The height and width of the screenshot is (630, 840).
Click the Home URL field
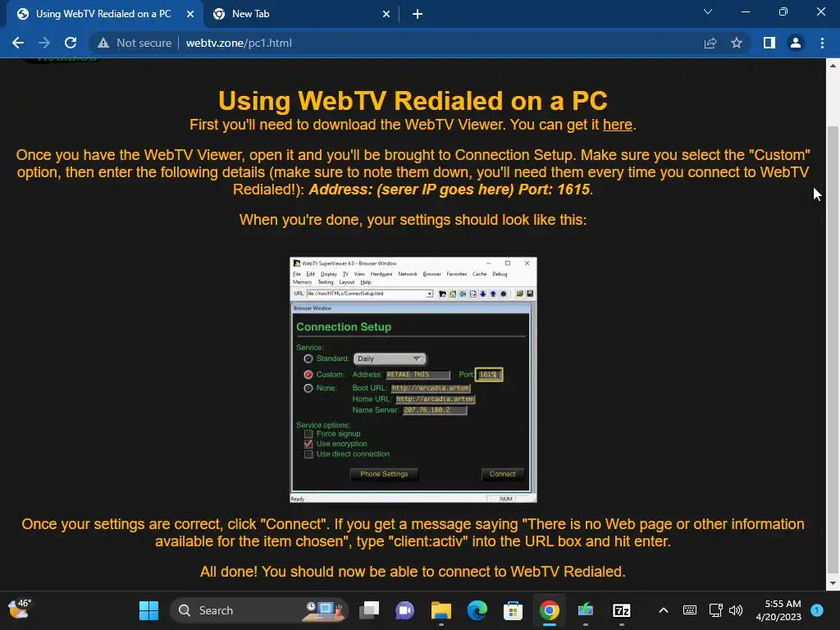(x=435, y=399)
